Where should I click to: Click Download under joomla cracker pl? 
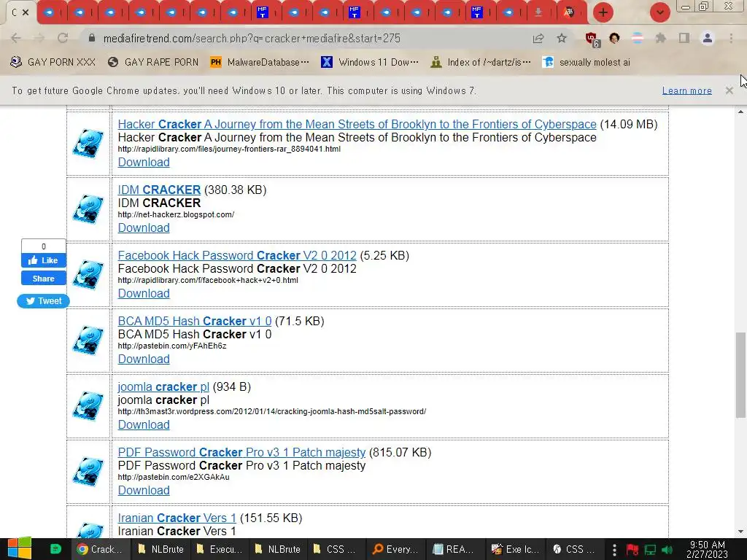click(x=144, y=425)
